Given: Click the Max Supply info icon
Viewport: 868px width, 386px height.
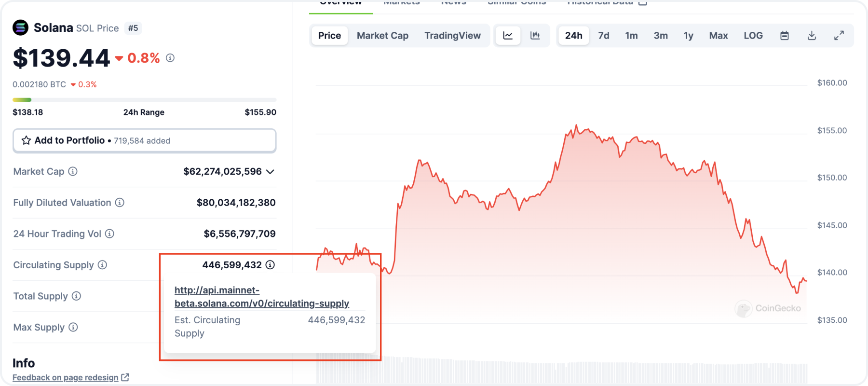Looking at the screenshot, I should 73,327.
